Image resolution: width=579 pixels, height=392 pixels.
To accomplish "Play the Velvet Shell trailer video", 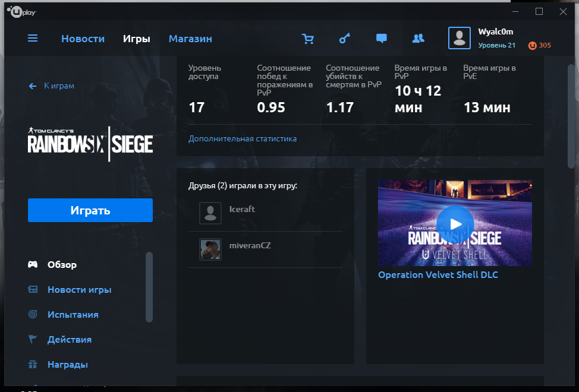I will click(455, 224).
